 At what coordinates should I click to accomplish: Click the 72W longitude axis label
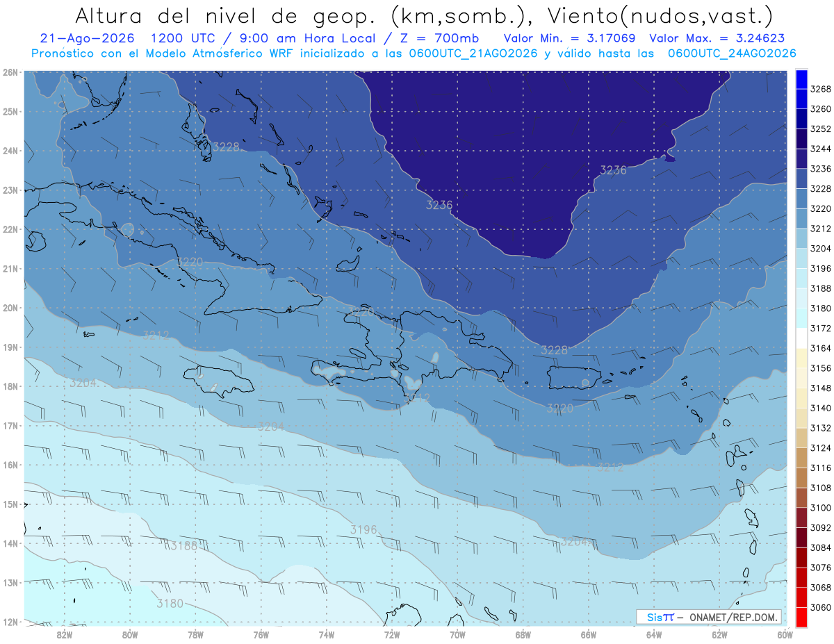392,634
